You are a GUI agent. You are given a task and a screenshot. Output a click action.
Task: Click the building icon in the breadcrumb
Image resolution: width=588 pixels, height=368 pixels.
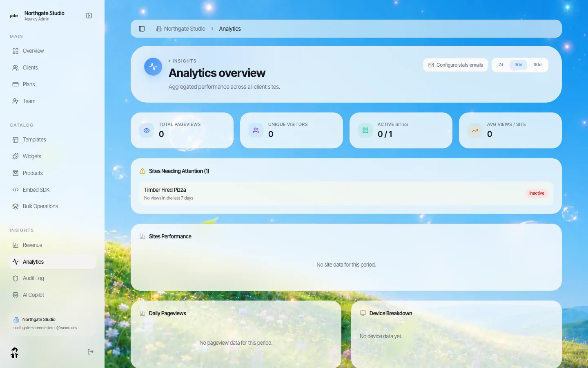[x=159, y=29]
